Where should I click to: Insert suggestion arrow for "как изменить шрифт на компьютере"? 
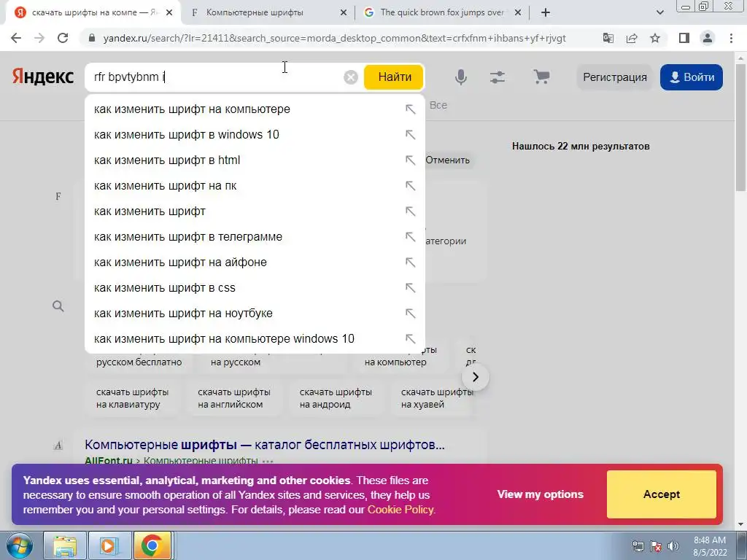pos(410,109)
